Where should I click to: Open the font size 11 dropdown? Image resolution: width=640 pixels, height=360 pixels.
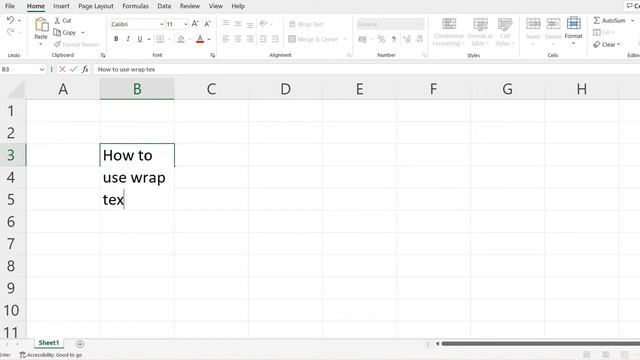coord(186,24)
